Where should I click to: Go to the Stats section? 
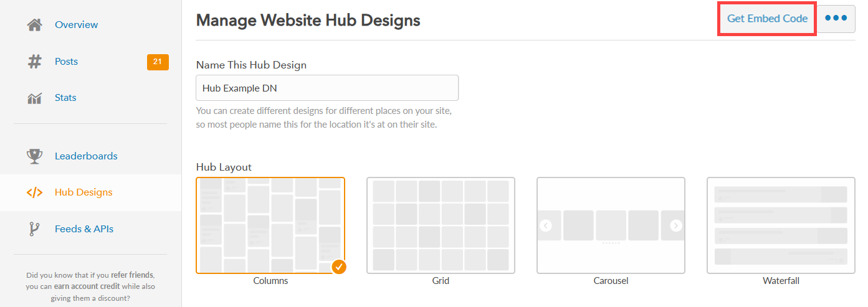point(65,98)
